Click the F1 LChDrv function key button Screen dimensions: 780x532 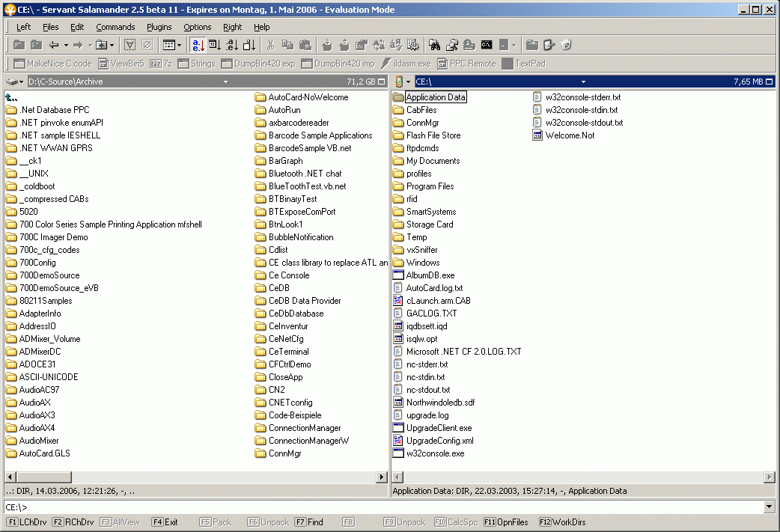click(28, 522)
